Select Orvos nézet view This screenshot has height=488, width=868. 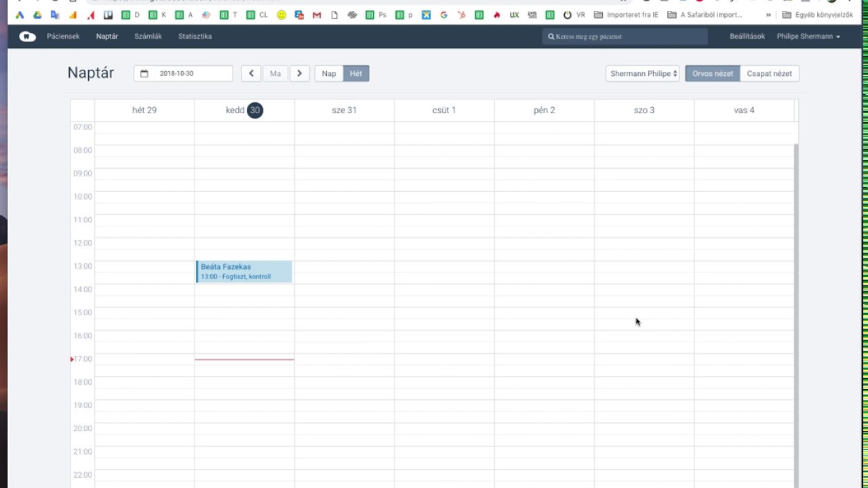coord(713,74)
